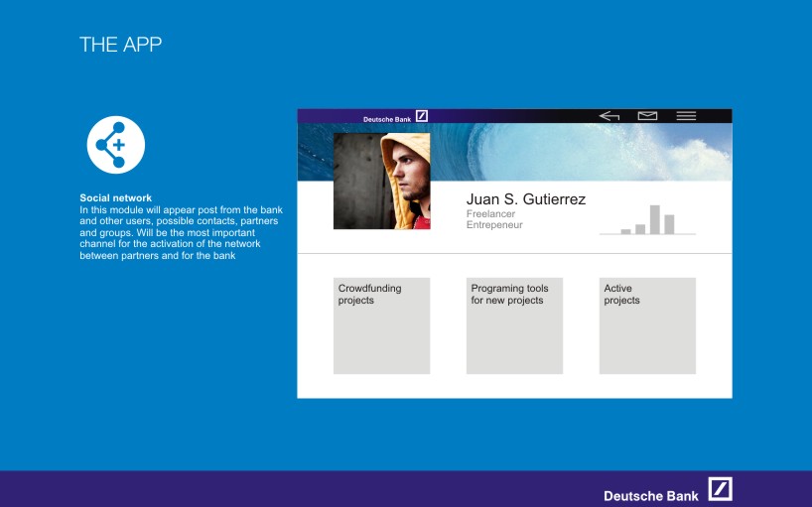This screenshot has height=507, width=812.
Task: Open the hamburger menu icon
Action: point(686,116)
